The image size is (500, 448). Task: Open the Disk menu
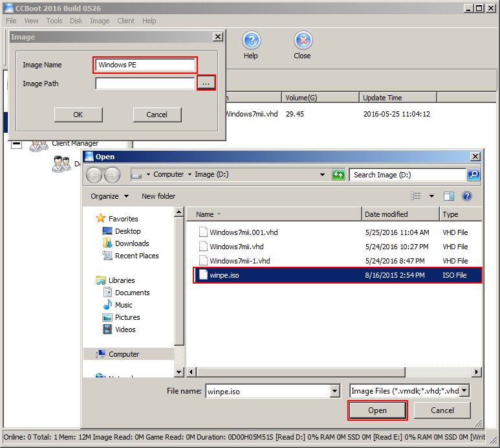pos(76,21)
